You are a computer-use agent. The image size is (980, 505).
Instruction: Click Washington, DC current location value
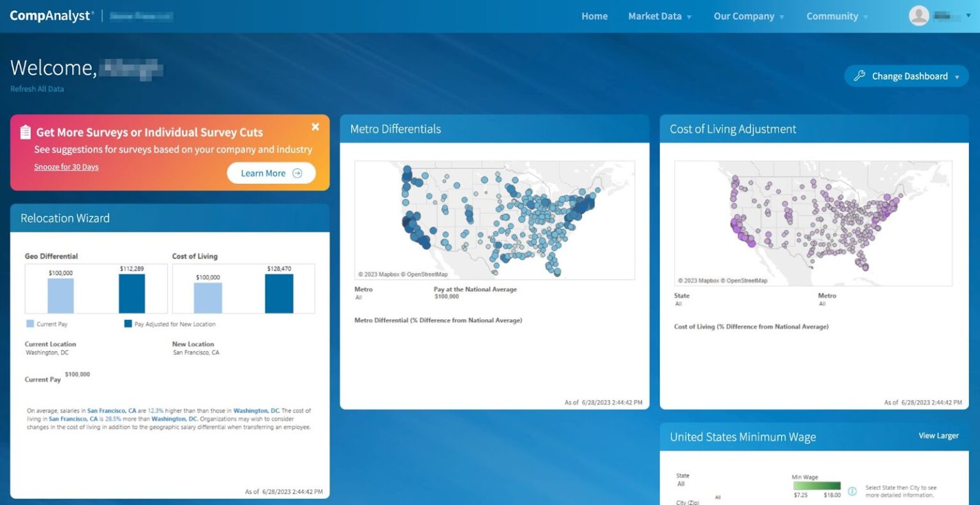pyautogui.click(x=47, y=352)
